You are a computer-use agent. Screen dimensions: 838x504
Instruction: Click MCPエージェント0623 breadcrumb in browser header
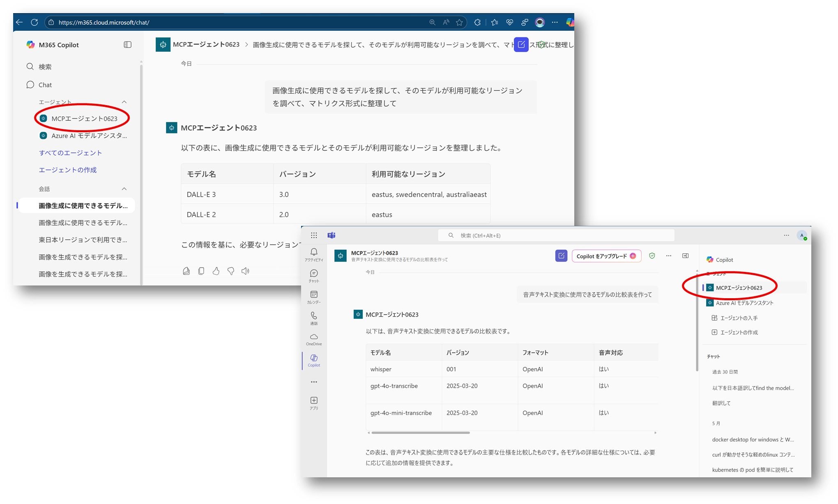pyautogui.click(x=206, y=44)
